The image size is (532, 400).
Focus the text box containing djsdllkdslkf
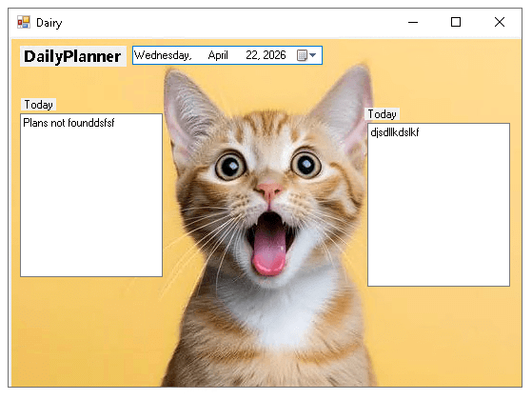click(439, 205)
